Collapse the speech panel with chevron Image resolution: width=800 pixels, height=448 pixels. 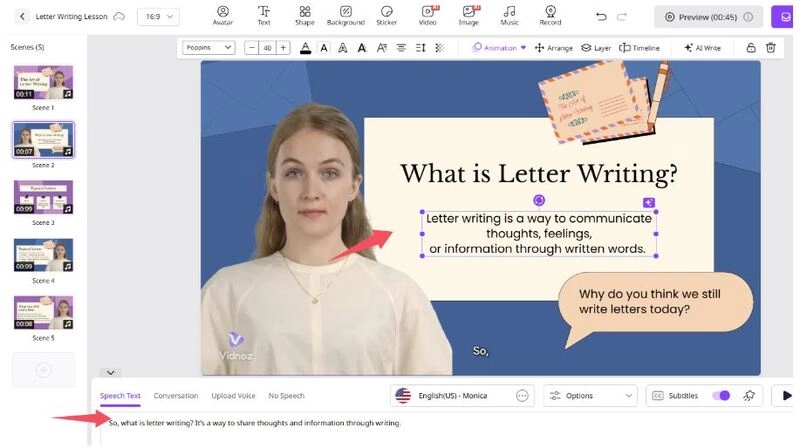(111, 372)
